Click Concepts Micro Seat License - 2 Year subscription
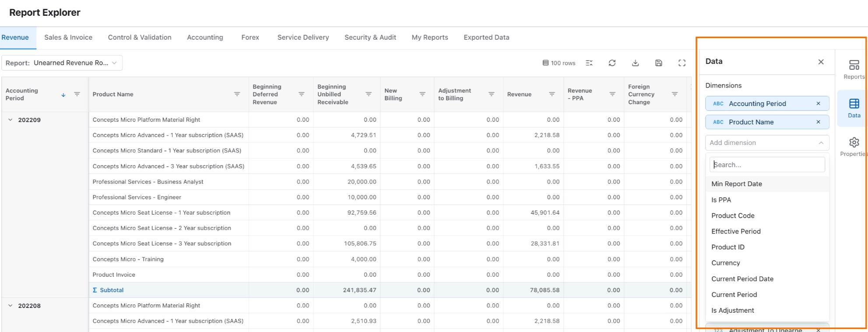The height and width of the screenshot is (332, 868). click(x=162, y=228)
